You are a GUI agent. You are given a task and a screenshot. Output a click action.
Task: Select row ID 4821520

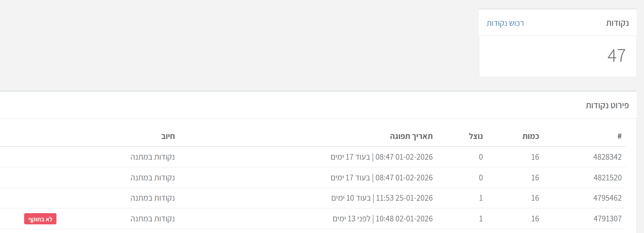tap(607, 178)
